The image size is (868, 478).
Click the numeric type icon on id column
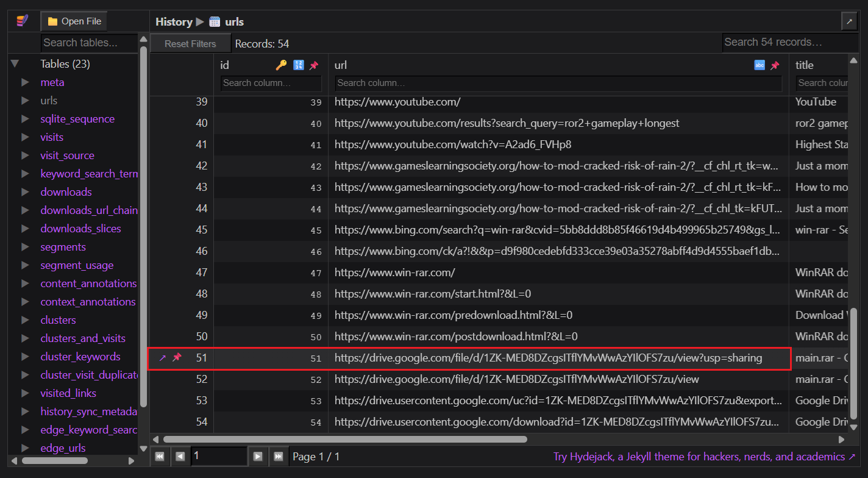[x=299, y=65]
